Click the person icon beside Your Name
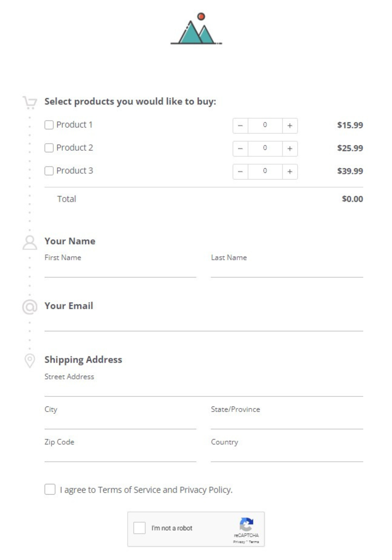 coord(30,242)
